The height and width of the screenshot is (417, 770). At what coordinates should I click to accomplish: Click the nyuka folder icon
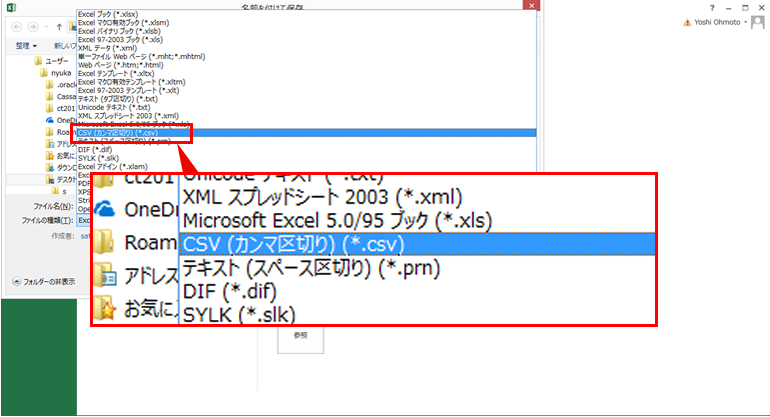44,73
